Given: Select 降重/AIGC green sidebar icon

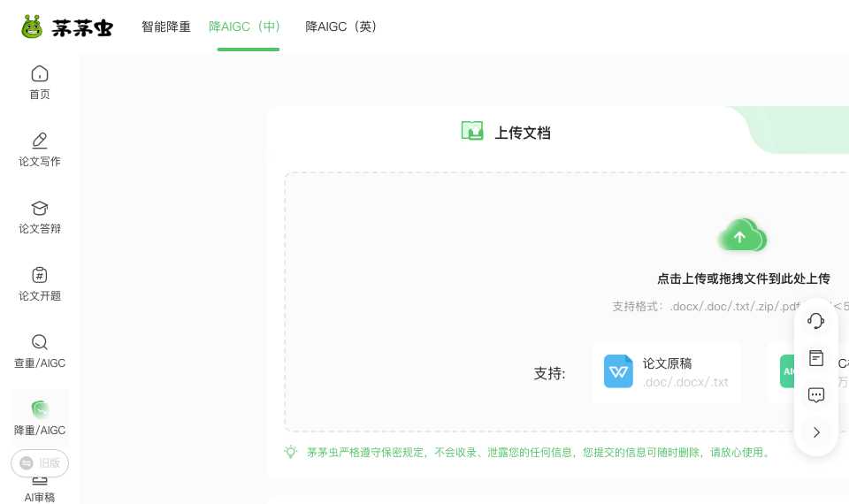Looking at the screenshot, I should tap(40, 409).
